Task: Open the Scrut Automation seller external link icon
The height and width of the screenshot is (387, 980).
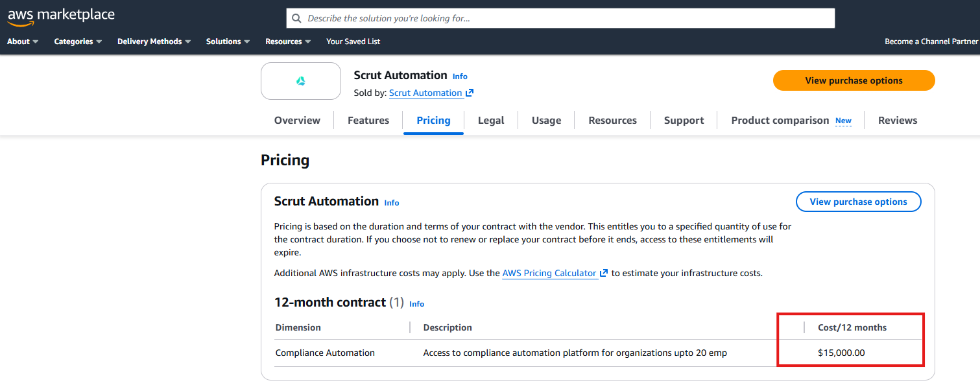Action: click(470, 93)
